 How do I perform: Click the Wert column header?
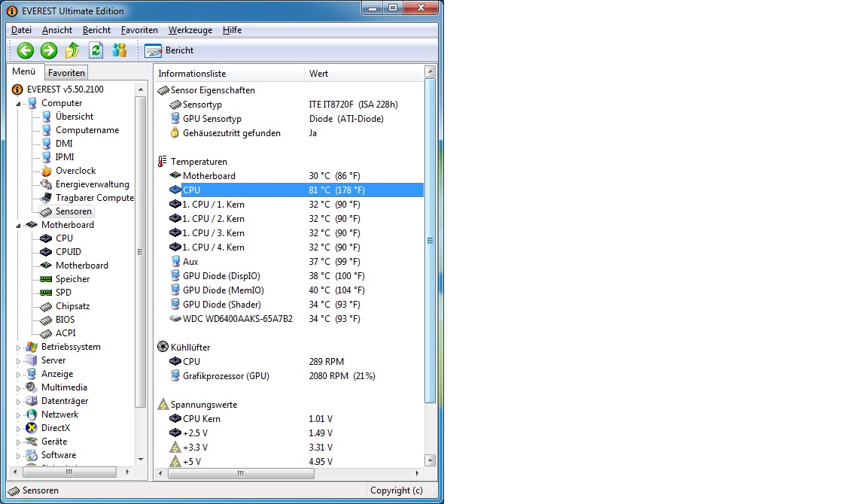coord(364,74)
